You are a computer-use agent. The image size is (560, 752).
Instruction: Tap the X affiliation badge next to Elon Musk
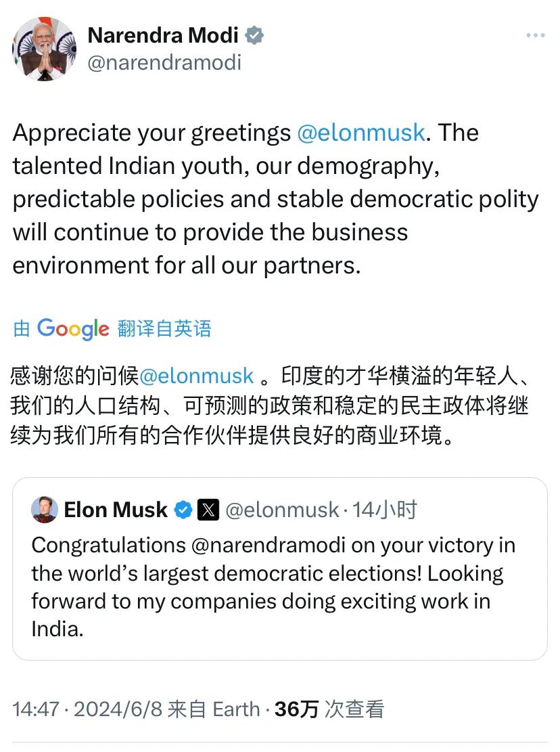[x=208, y=510]
